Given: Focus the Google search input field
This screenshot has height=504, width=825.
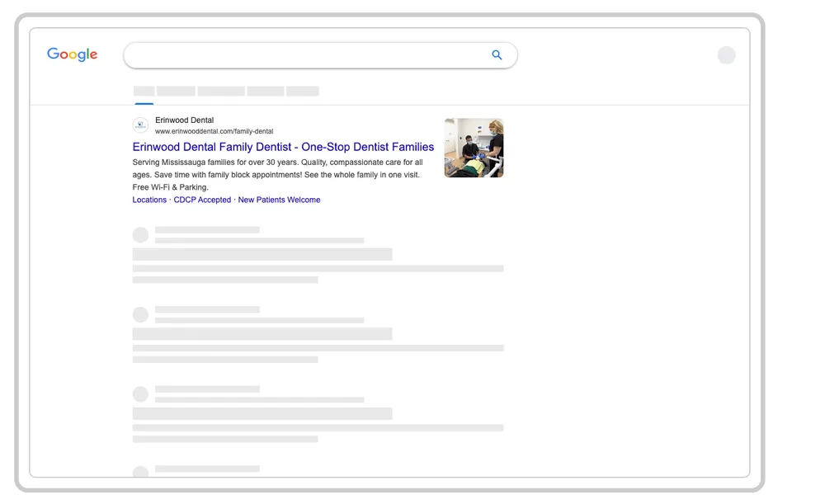Looking at the screenshot, I should (x=320, y=55).
